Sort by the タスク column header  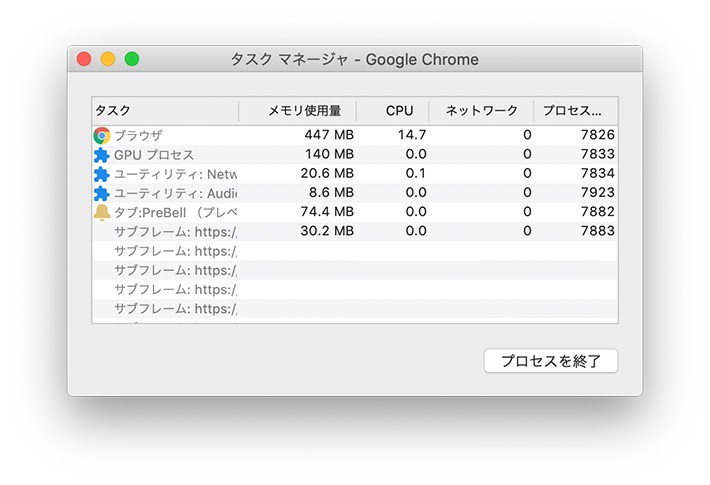coord(165,110)
